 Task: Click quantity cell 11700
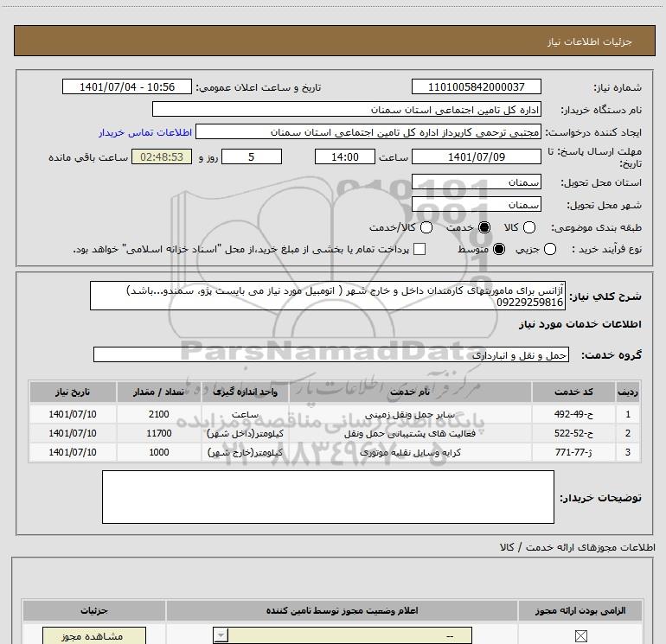pos(159,433)
